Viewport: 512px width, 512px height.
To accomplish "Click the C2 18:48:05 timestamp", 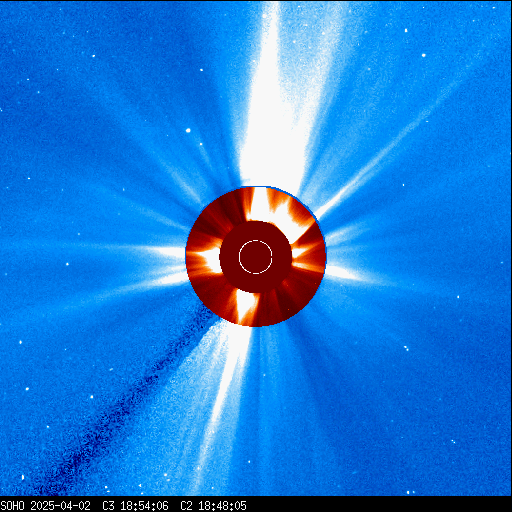I will (x=213, y=506).
